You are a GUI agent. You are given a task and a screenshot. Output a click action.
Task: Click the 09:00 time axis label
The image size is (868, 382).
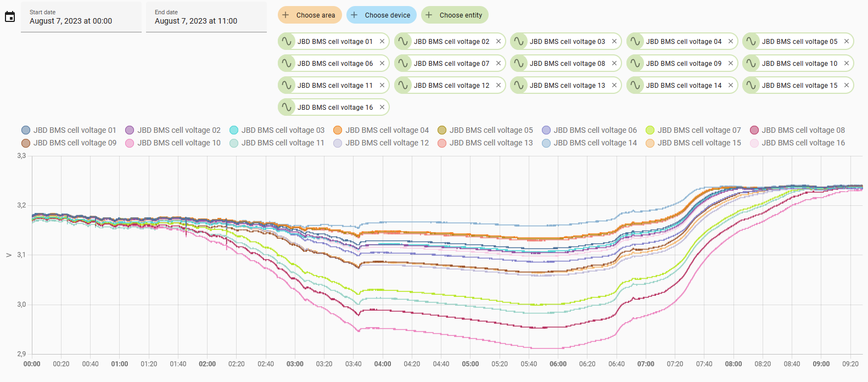(x=821, y=364)
